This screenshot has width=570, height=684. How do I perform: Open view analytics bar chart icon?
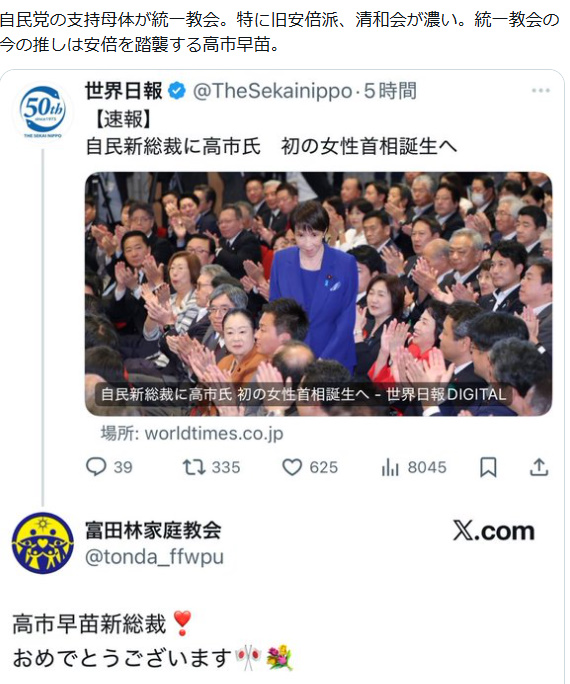click(x=390, y=467)
